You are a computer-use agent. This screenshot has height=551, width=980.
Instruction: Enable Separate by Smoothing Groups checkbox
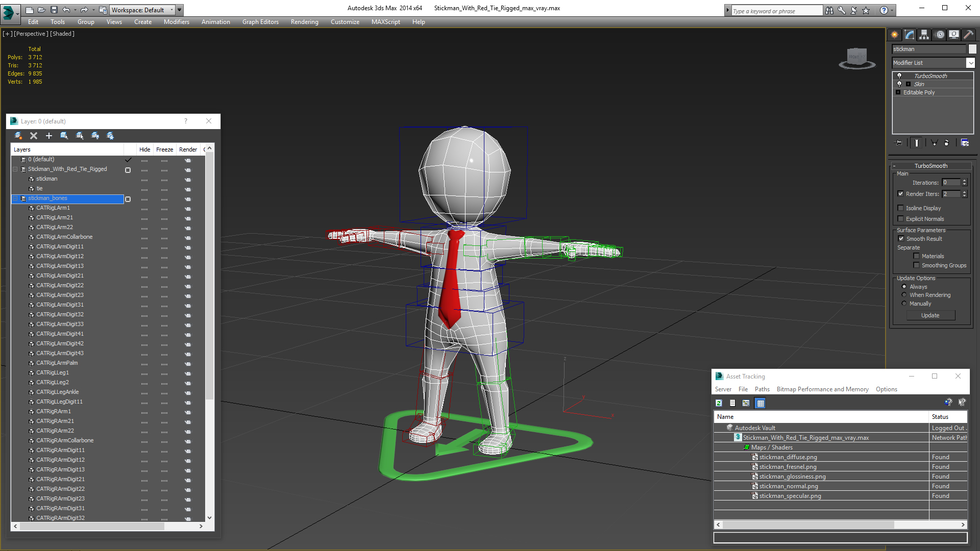point(916,265)
